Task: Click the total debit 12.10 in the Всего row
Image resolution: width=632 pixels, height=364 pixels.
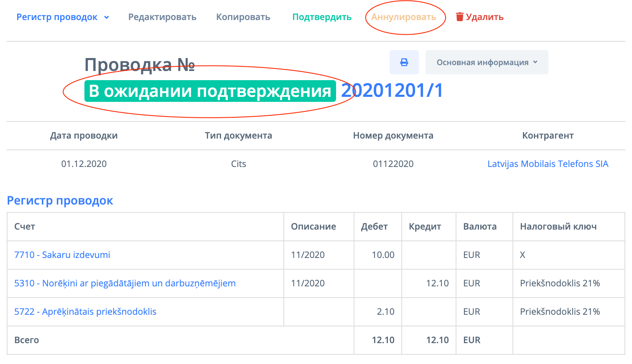Action: [x=383, y=340]
